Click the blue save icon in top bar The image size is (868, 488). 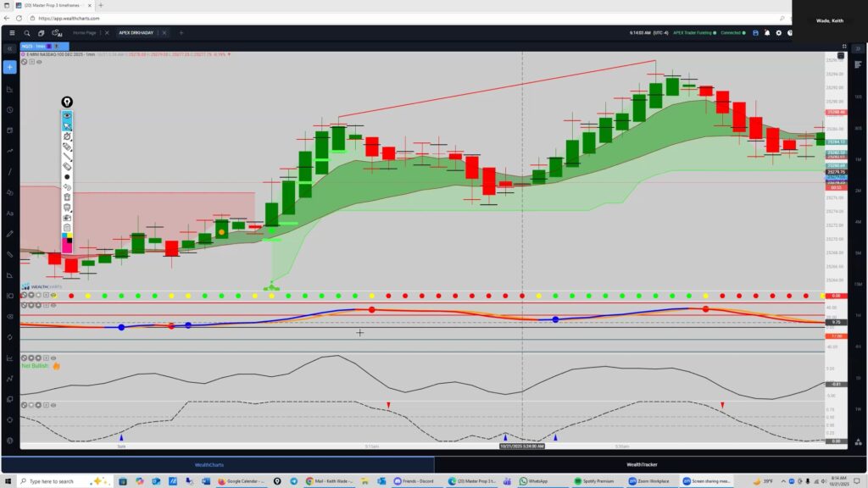tap(755, 33)
